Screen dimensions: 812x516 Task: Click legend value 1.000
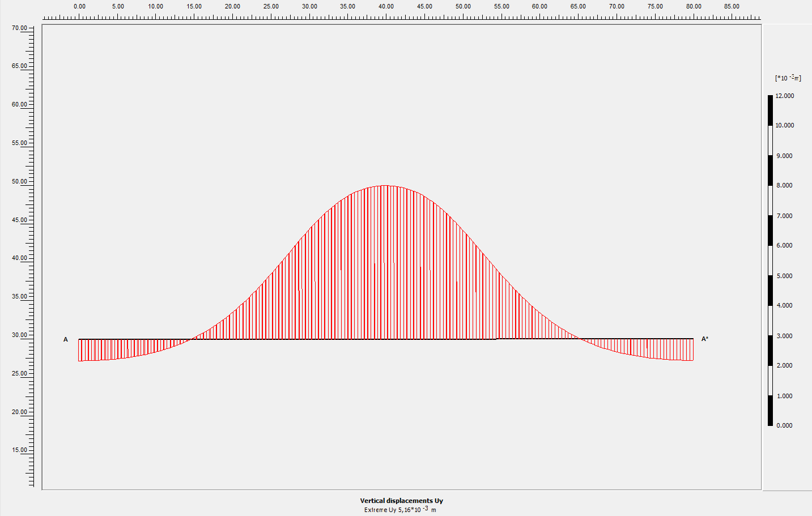click(x=785, y=396)
